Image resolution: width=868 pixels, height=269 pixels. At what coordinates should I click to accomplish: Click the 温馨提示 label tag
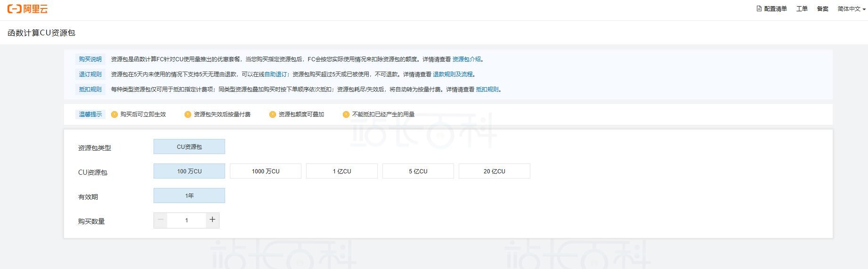[x=90, y=114]
